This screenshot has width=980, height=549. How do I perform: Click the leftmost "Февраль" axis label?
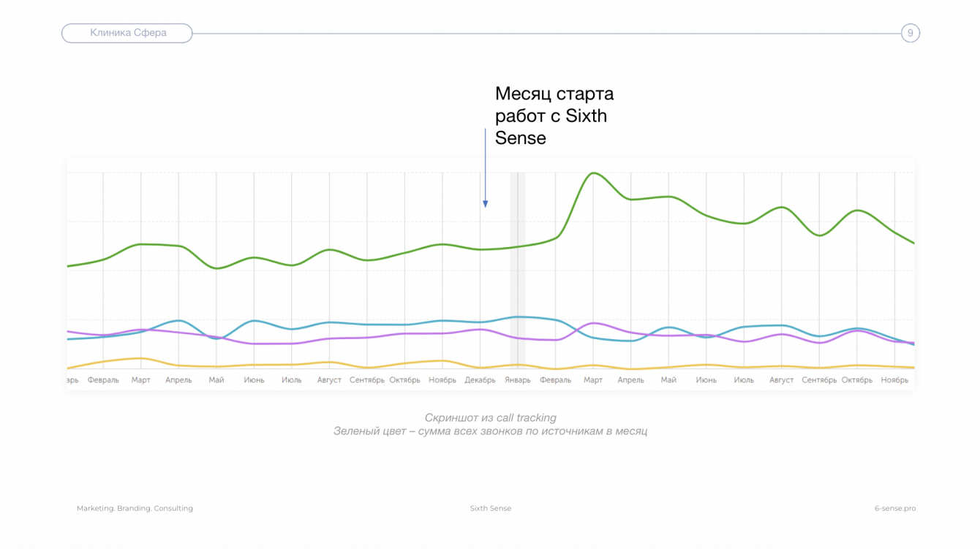coord(103,380)
